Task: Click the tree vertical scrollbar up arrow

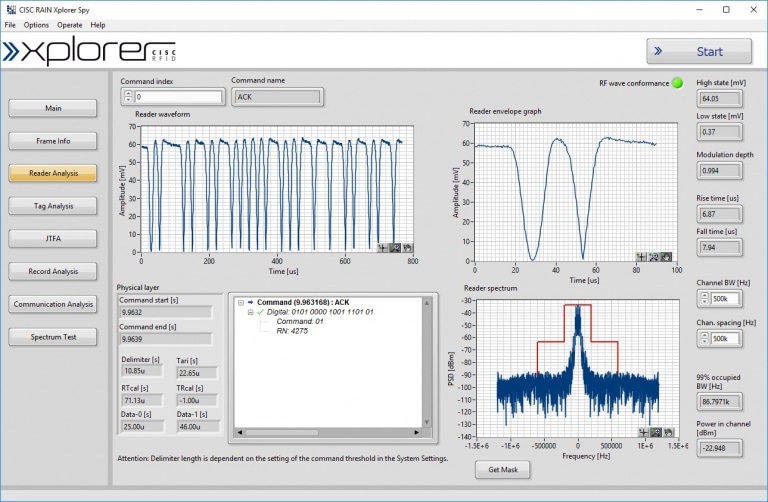Action: (427, 303)
